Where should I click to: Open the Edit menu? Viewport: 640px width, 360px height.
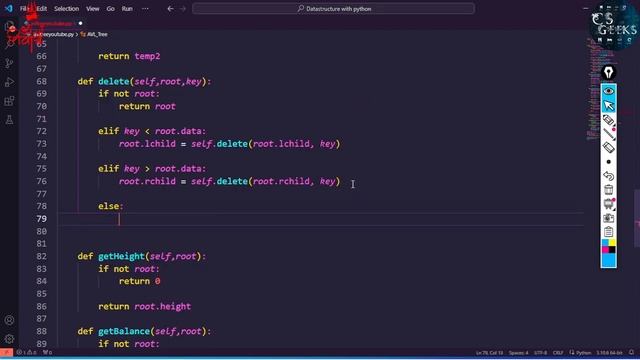point(42,9)
